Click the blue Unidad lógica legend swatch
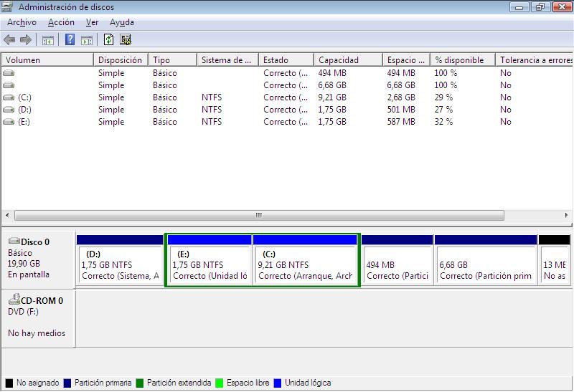Image resolution: width=574 pixels, height=392 pixels. click(278, 383)
